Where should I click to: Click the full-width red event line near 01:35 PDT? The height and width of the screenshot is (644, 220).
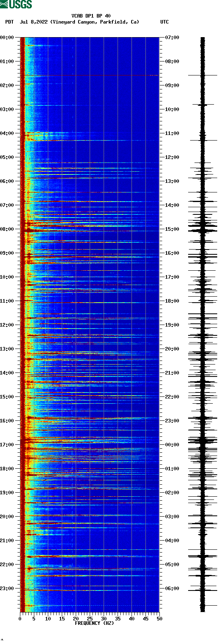tap(90, 75)
